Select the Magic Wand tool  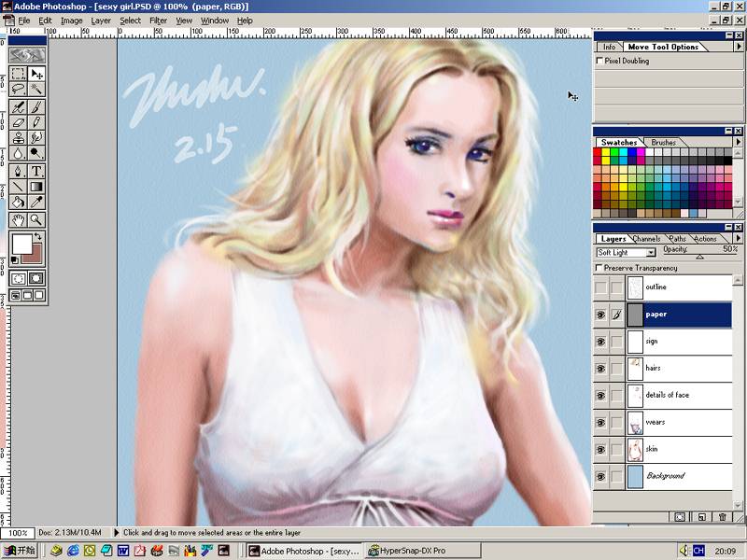(x=36, y=89)
